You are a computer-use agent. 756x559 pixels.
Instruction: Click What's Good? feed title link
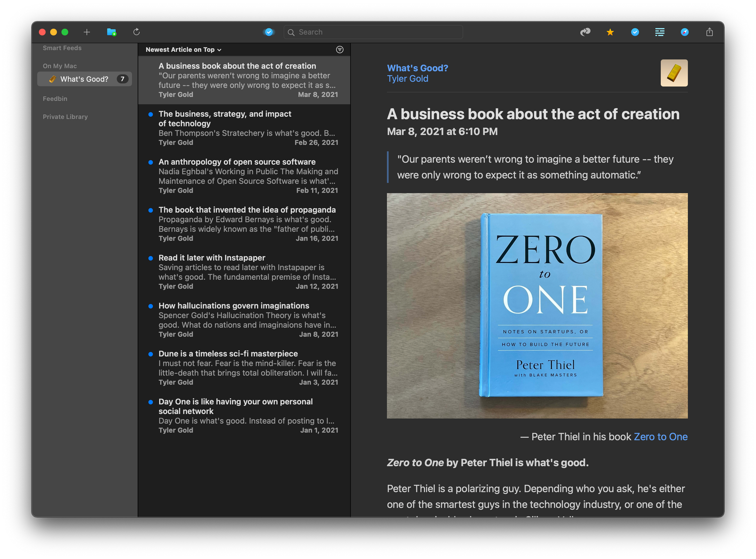point(417,68)
